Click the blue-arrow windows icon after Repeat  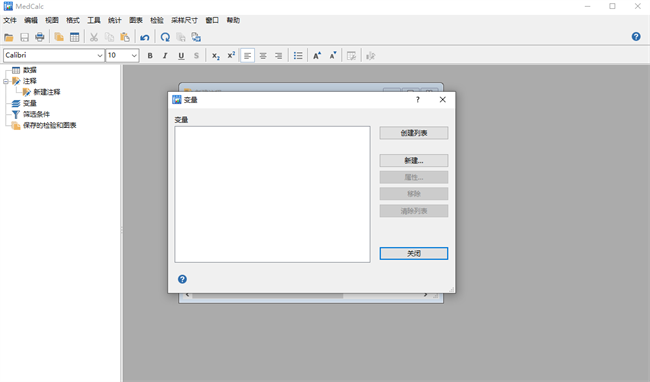pos(196,37)
